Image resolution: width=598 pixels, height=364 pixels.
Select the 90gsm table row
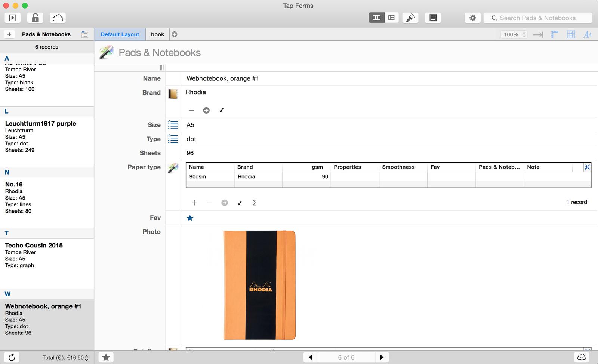[388, 176]
